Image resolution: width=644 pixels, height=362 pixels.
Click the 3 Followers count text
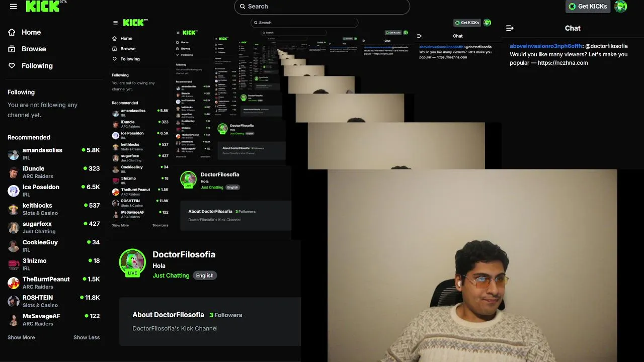[226, 315]
